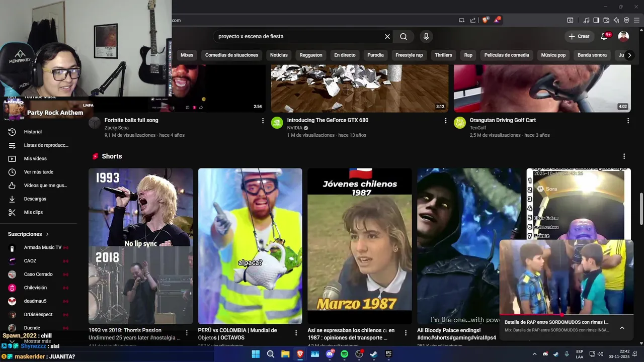644x362 pixels.
Task: Open options for Fortnite balls full song
Action: (263, 121)
